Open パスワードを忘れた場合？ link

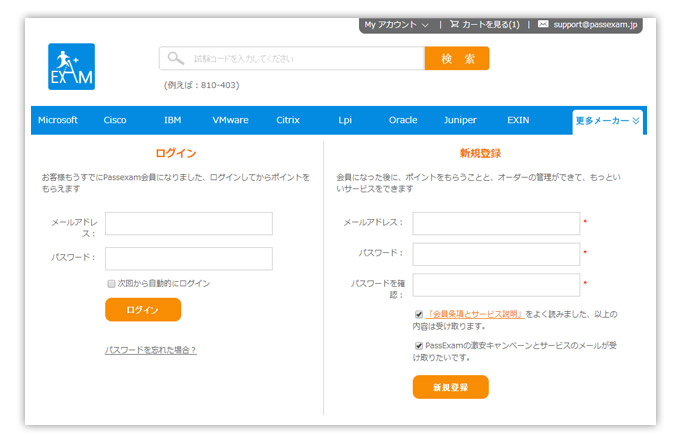pos(150,350)
